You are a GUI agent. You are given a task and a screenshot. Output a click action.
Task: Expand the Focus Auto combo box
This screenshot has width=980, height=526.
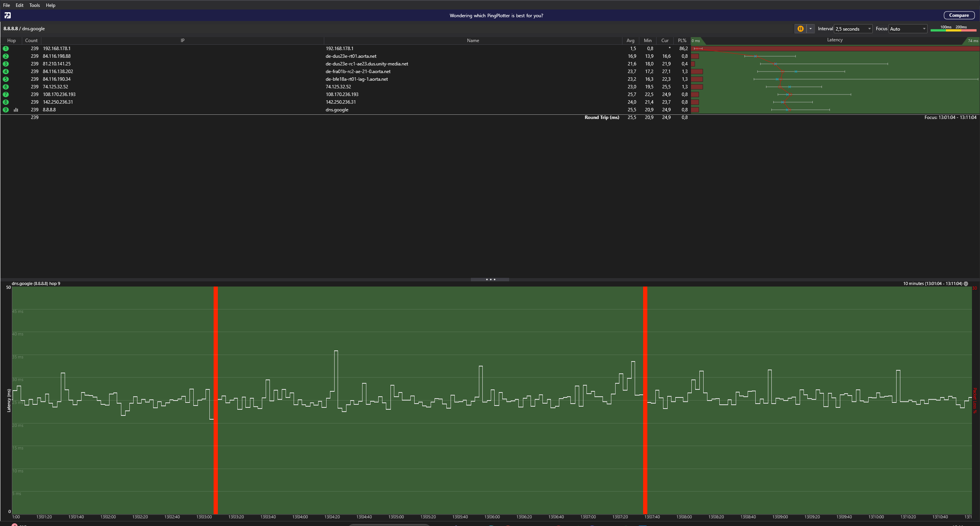[908, 29]
